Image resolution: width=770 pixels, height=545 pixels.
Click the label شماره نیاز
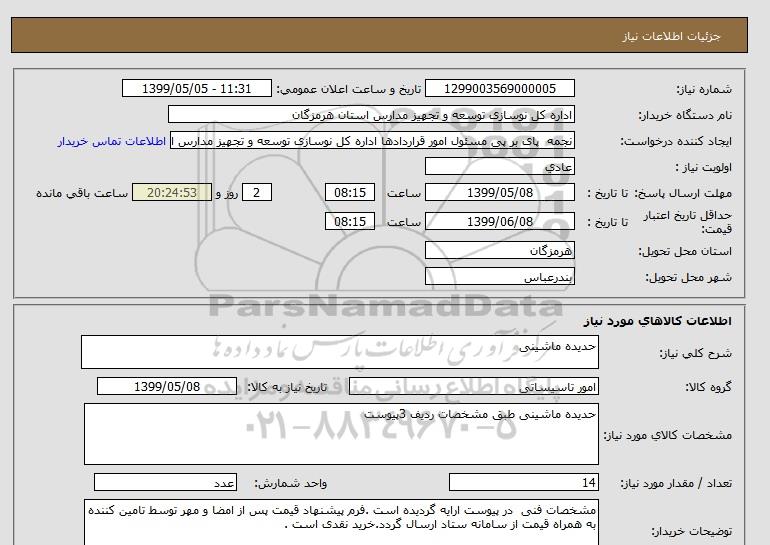coord(704,89)
